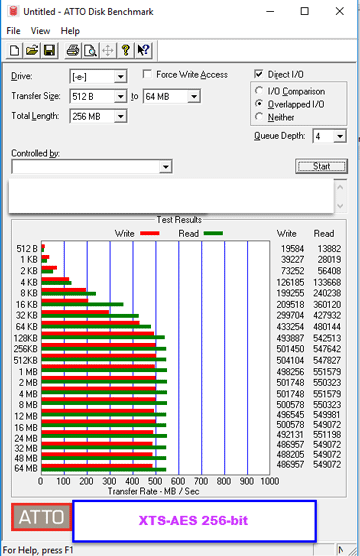Click the ATTO logo
This screenshot has width=360, height=556.
41,517
